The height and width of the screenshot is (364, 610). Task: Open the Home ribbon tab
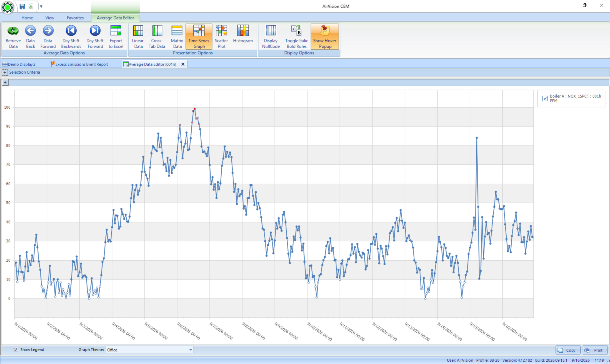(x=27, y=18)
